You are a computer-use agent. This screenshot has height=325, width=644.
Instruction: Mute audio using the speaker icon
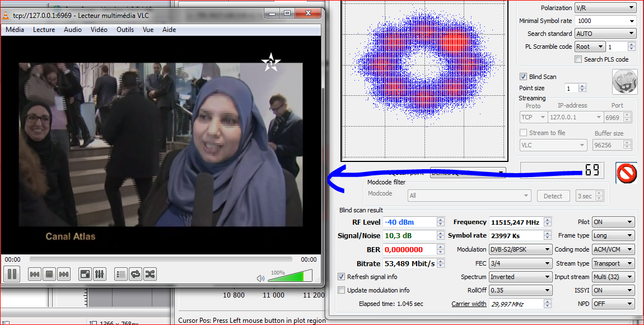pyautogui.click(x=260, y=278)
